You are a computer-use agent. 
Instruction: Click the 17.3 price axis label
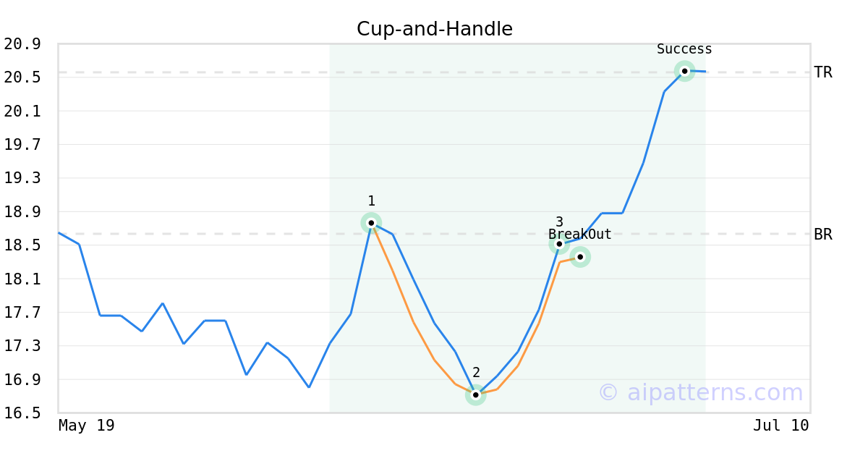pos(22,346)
